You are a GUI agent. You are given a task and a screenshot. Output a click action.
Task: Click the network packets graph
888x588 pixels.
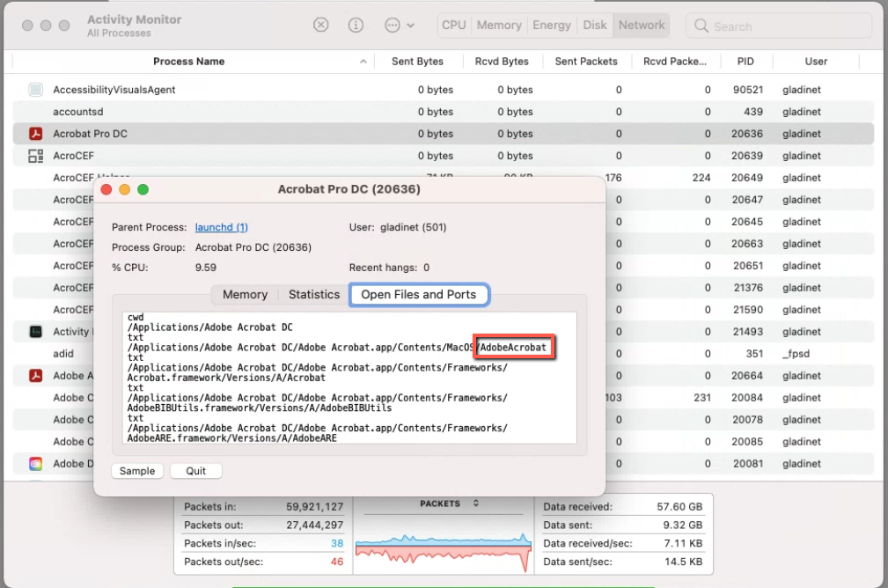(x=444, y=552)
